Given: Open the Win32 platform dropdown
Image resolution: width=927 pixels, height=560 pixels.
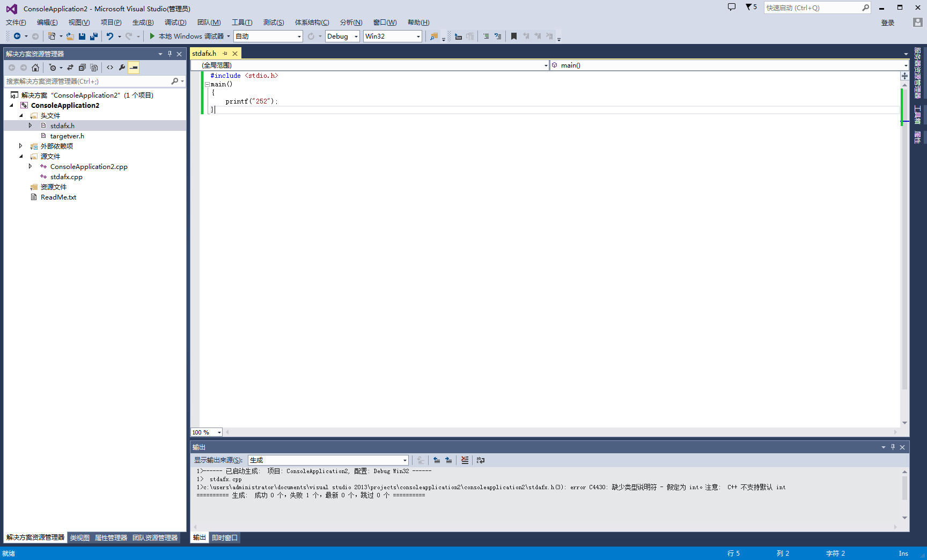Looking at the screenshot, I should 418,36.
